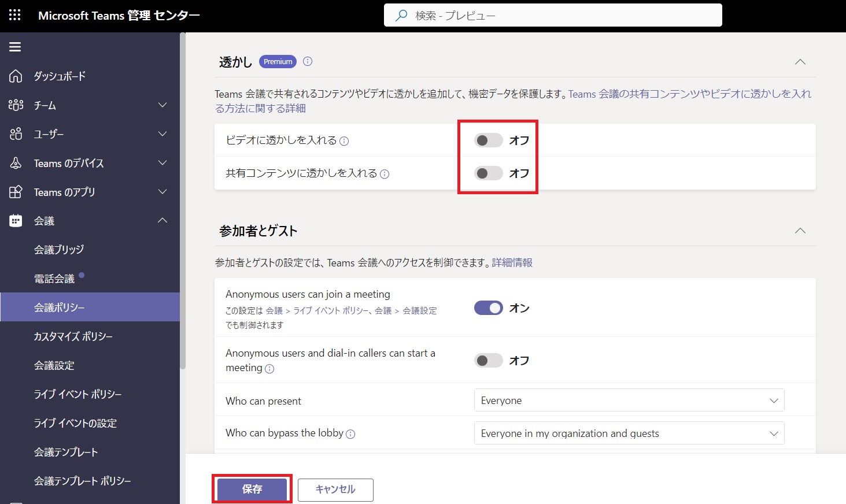The height and width of the screenshot is (504, 846).
Task: Click info icon beside dial-in callers meeting setting
Action: (269, 369)
